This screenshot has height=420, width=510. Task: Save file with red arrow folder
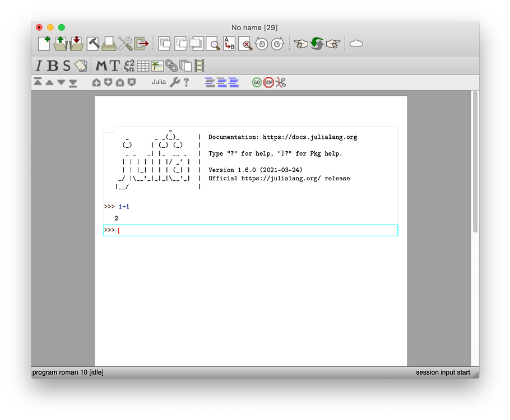pyautogui.click(x=76, y=44)
